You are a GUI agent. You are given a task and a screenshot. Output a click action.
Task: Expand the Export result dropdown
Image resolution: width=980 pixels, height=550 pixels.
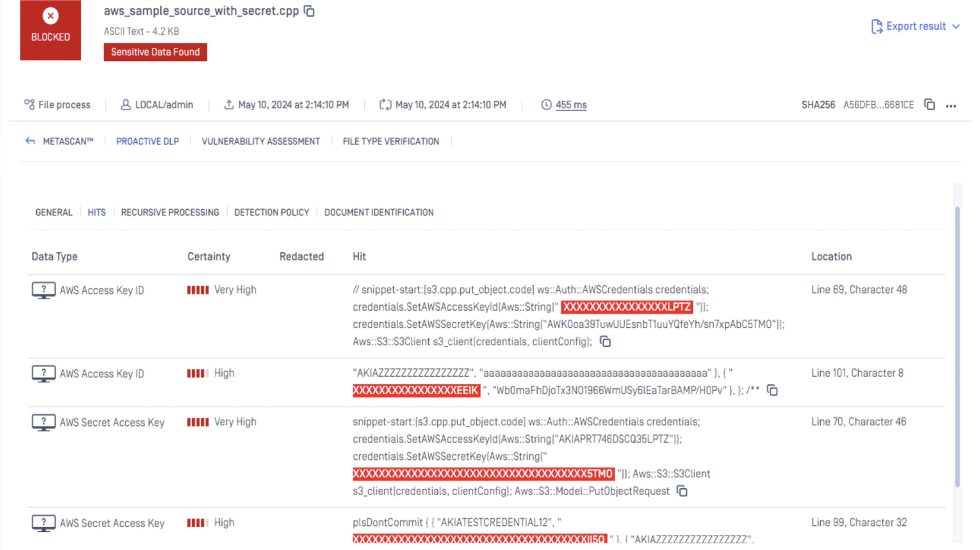coord(916,26)
